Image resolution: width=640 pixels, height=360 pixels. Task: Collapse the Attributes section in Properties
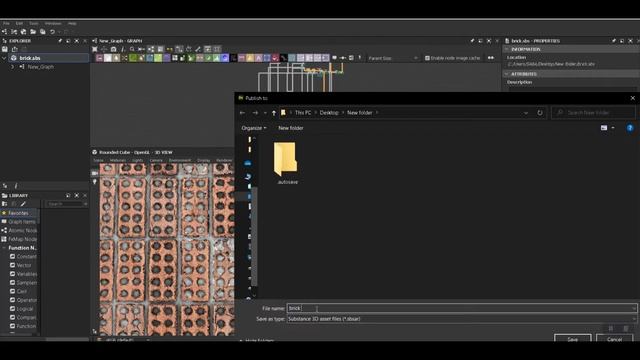pos(507,74)
